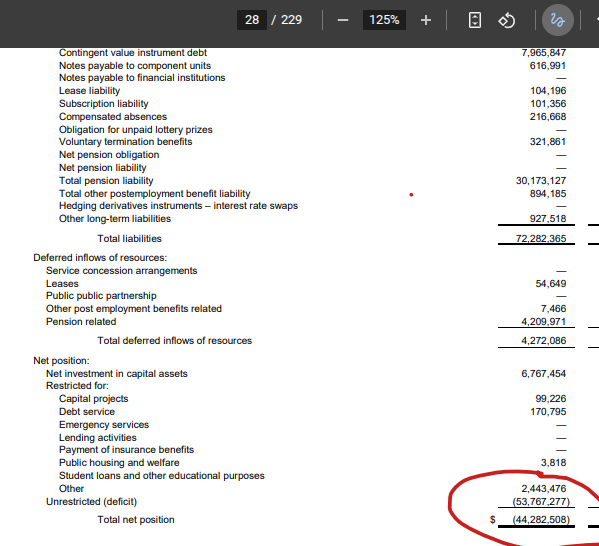Click the 'Emergency services' label
599x546 pixels.
point(104,425)
